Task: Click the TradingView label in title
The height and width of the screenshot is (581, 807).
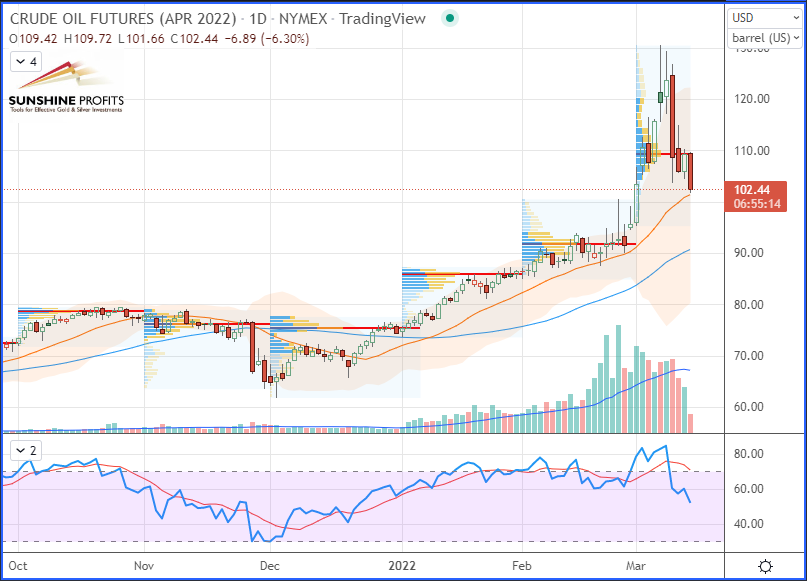Action: coord(382,19)
